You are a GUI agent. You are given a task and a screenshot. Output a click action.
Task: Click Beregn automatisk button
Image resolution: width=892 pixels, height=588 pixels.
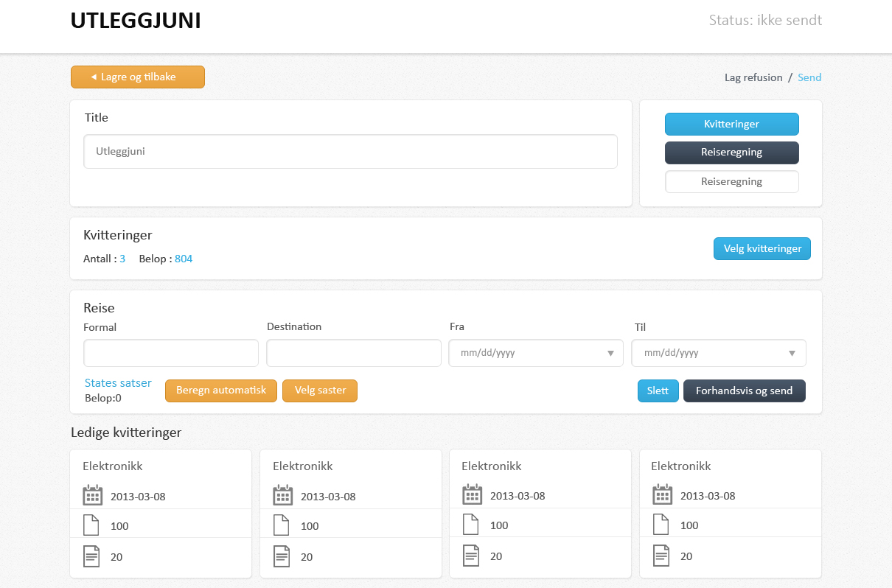(221, 391)
